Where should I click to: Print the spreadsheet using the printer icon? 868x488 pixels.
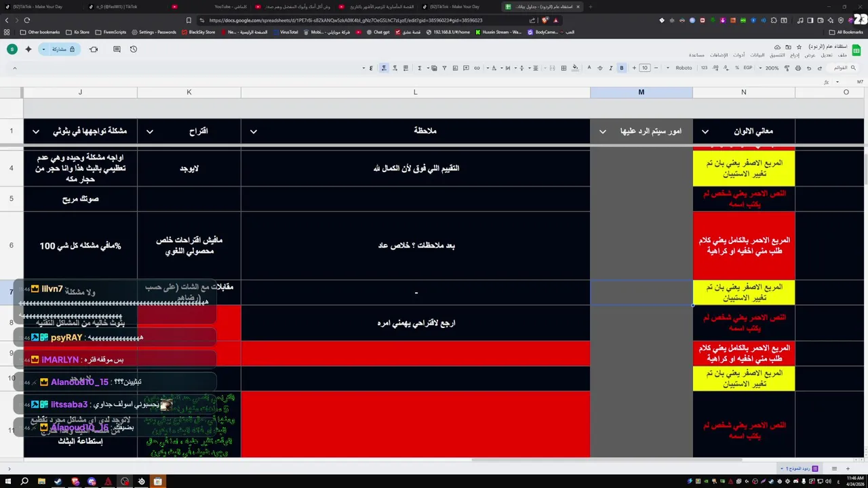(797, 68)
